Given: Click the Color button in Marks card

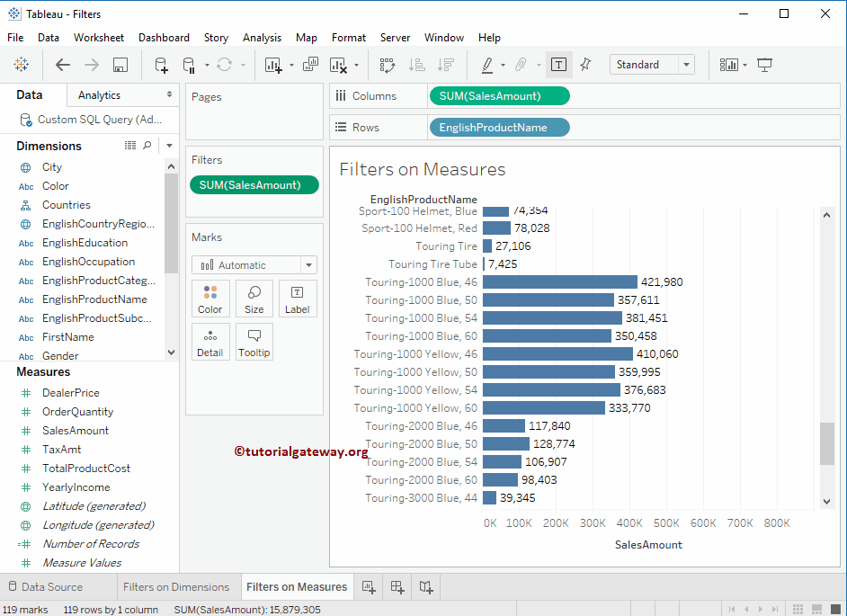Looking at the screenshot, I should 210,299.
